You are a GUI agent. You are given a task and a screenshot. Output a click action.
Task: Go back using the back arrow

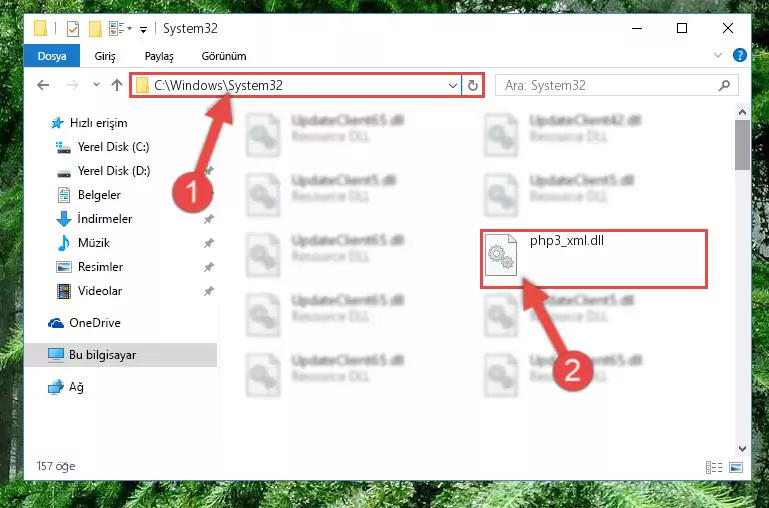(x=43, y=85)
